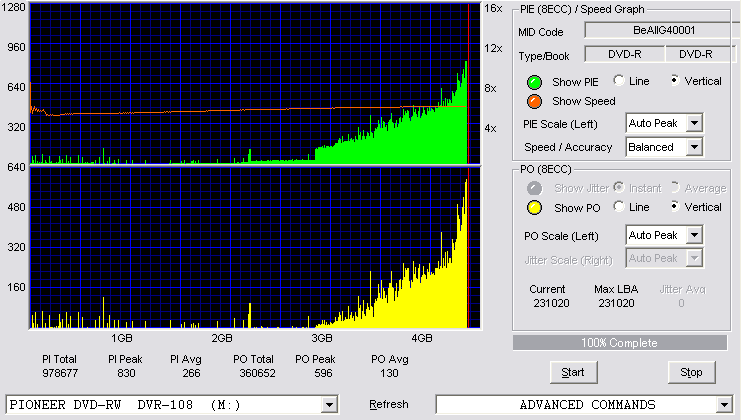
Task: Select Line mode for PIE graph
Action: pyautogui.click(x=618, y=80)
